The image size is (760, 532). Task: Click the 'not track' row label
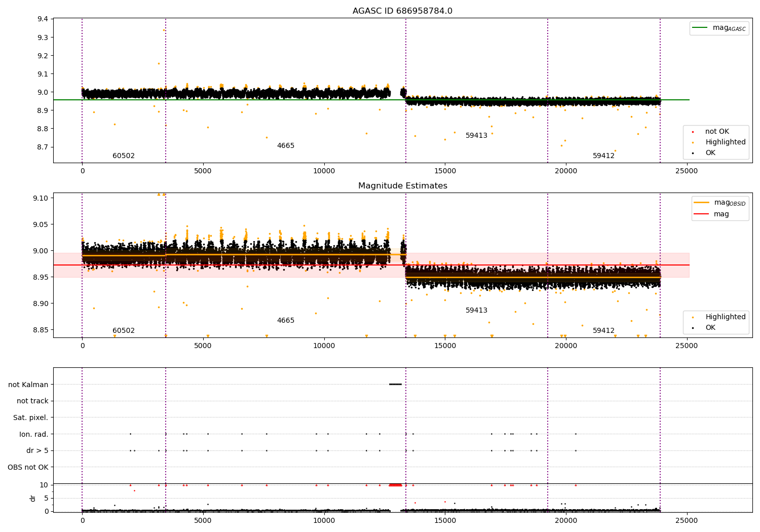tap(32, 401)
